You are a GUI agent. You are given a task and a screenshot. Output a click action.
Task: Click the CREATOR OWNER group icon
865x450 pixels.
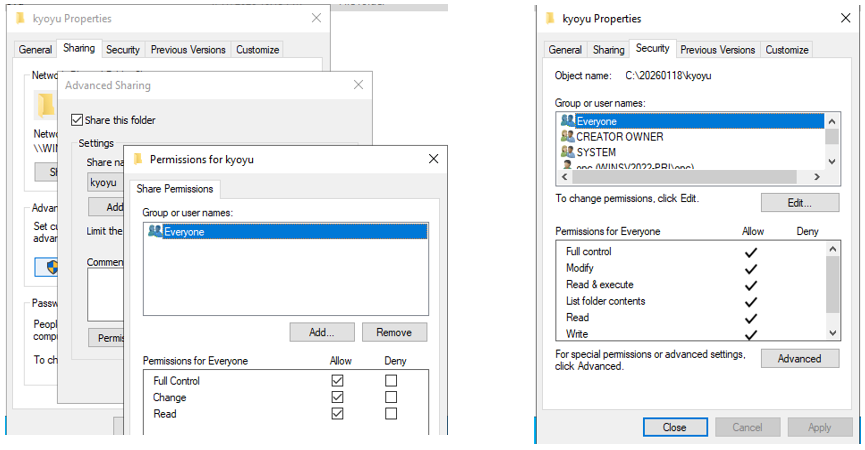tap(567, 137)
